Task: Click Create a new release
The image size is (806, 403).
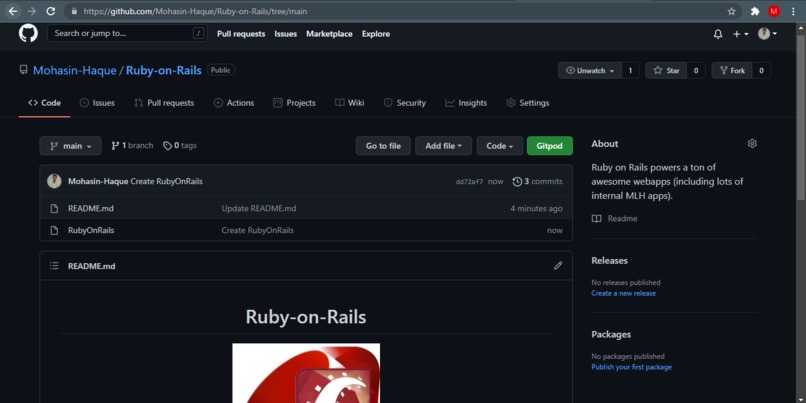Action: [x=624, y=294]
